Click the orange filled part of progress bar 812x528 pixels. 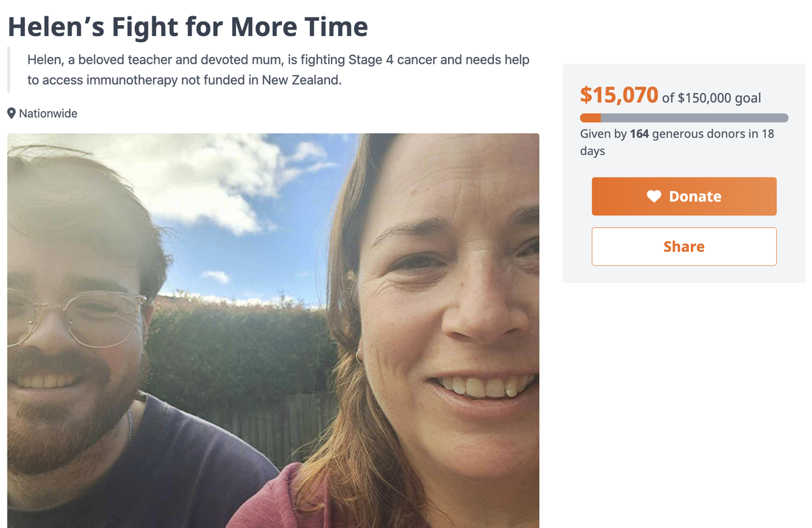pos(591,118)
